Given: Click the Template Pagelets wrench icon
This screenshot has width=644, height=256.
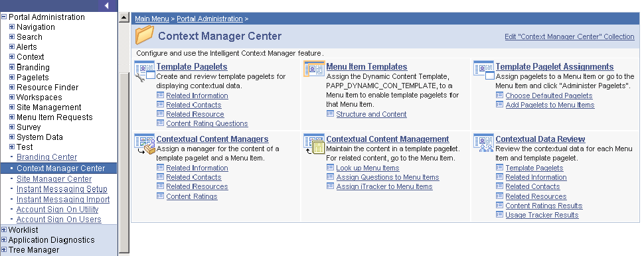Looking at the screenshot, I should tap(145, 72).
